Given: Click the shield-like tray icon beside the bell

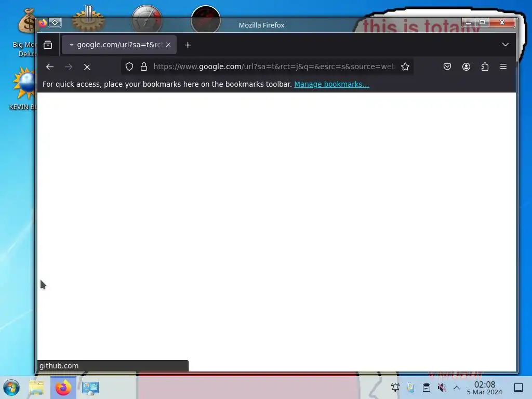Looking at the screenshot, I should [411, 388].
